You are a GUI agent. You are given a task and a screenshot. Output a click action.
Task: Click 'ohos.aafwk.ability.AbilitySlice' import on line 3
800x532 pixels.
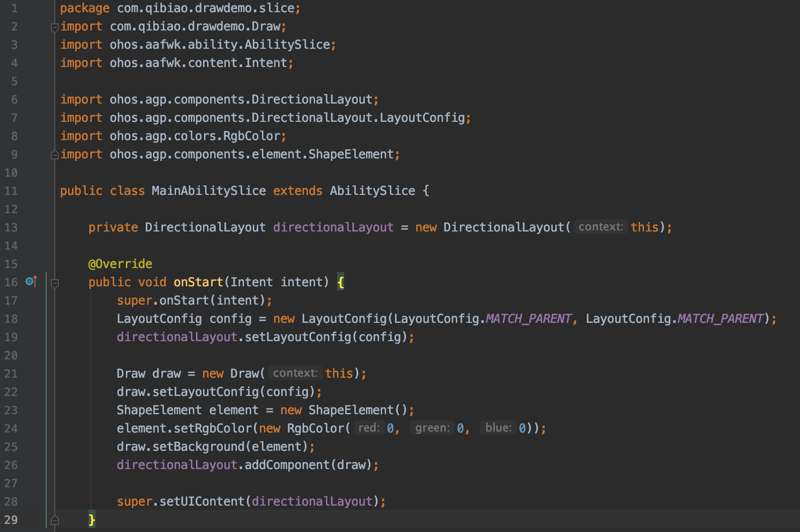coord(220,45)
